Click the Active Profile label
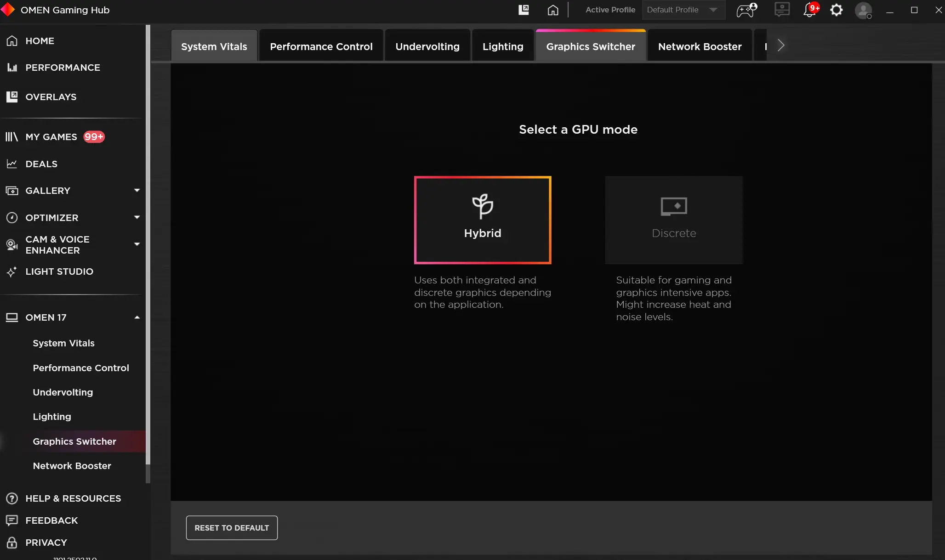945x560 pixels. [610, 10]
